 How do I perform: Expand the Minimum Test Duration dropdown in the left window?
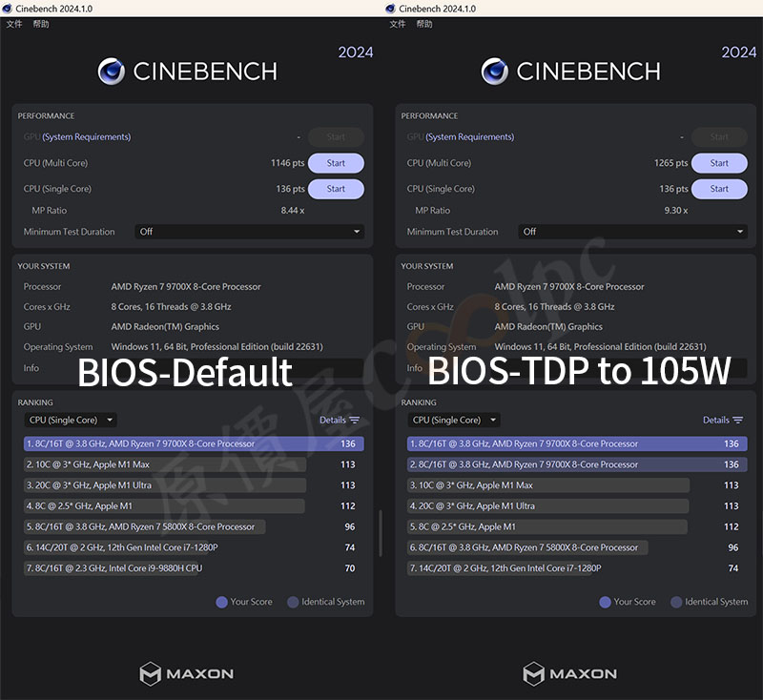point(250,232)
